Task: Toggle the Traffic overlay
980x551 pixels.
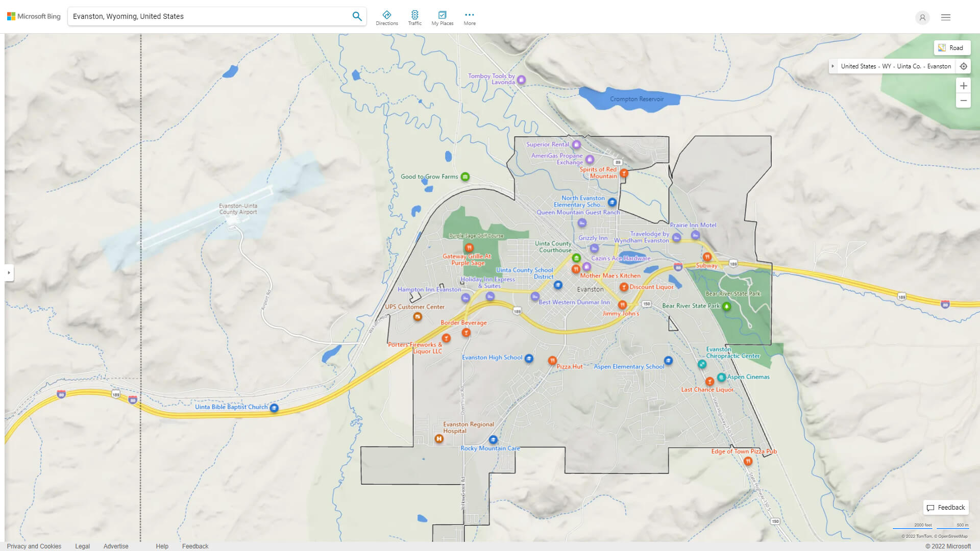Action: 414,17
